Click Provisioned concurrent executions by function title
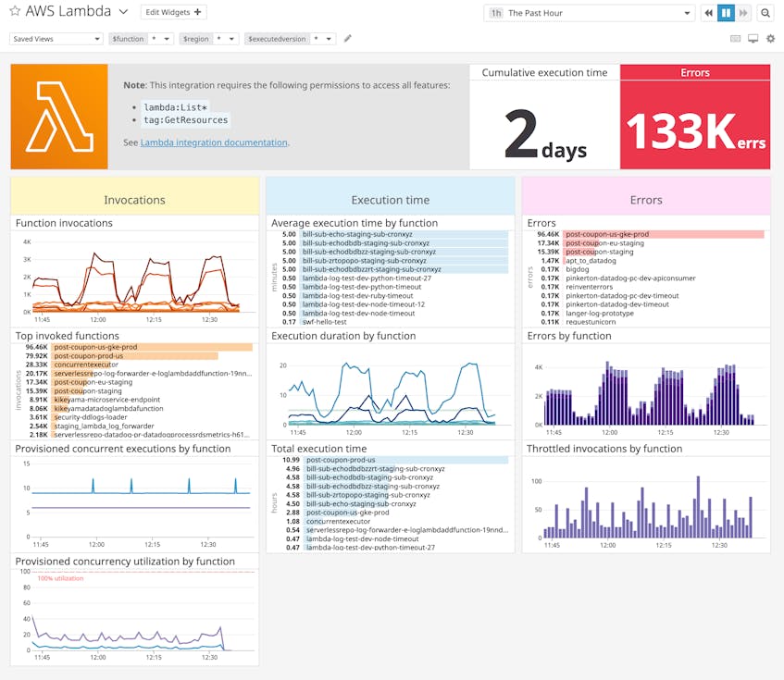Image resolution: width=784 pixels, height=680 pixels. (x=123, y=449)
